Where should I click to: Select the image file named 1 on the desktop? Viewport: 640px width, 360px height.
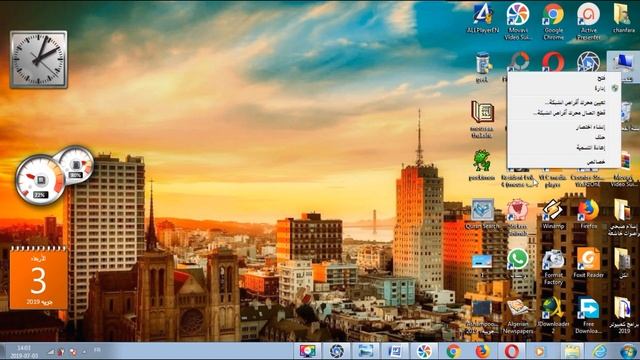[x=482, y=265]
